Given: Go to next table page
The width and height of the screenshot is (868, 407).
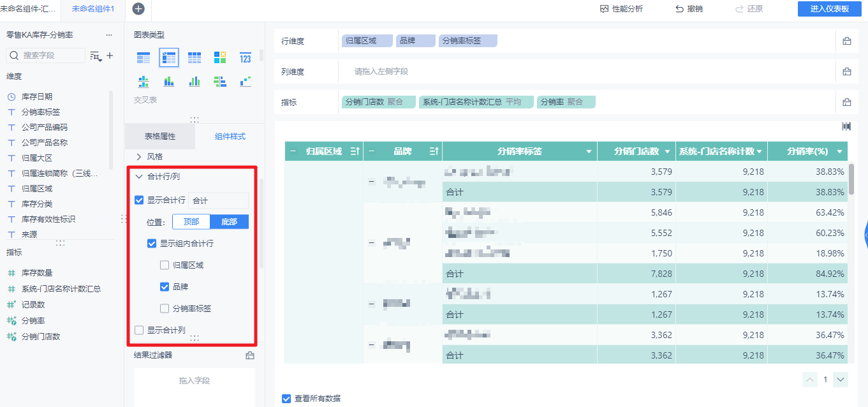Looking at the screenshot, I should 841,380.
